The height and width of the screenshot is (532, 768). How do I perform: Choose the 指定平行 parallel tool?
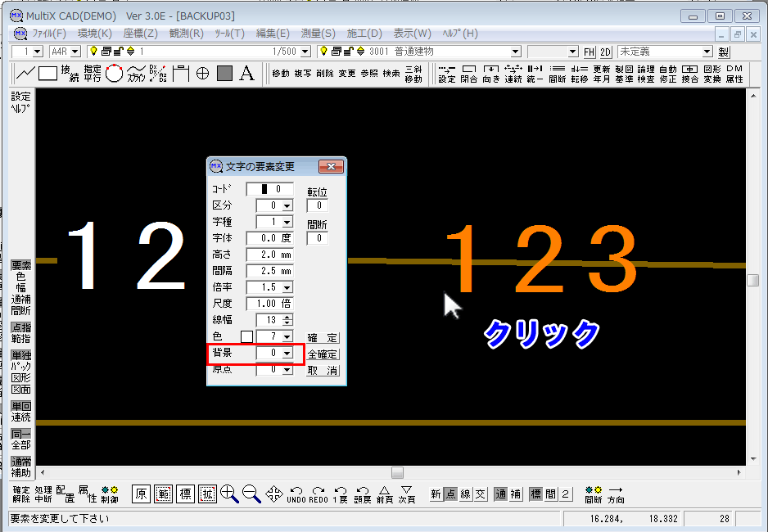point(92,74)
